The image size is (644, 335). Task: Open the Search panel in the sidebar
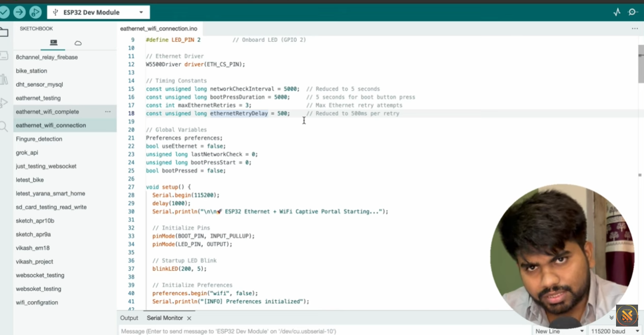[x=3, y=127]
